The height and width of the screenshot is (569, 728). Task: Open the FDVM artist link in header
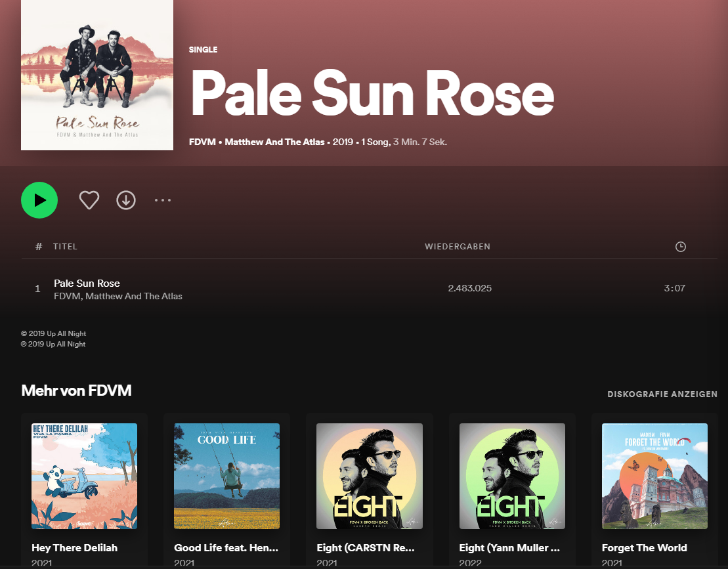pyautogui.click(x=202, y=142)
